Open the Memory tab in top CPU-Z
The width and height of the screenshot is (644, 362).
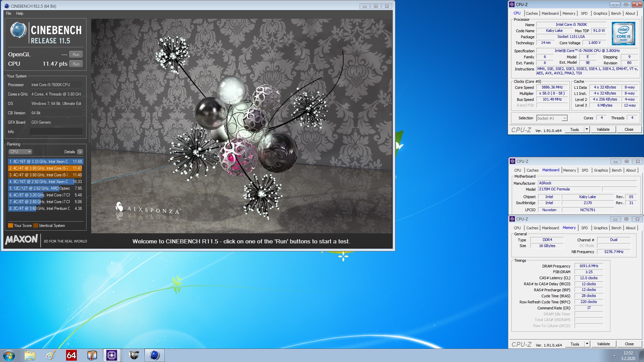click(x=569, y=13)
